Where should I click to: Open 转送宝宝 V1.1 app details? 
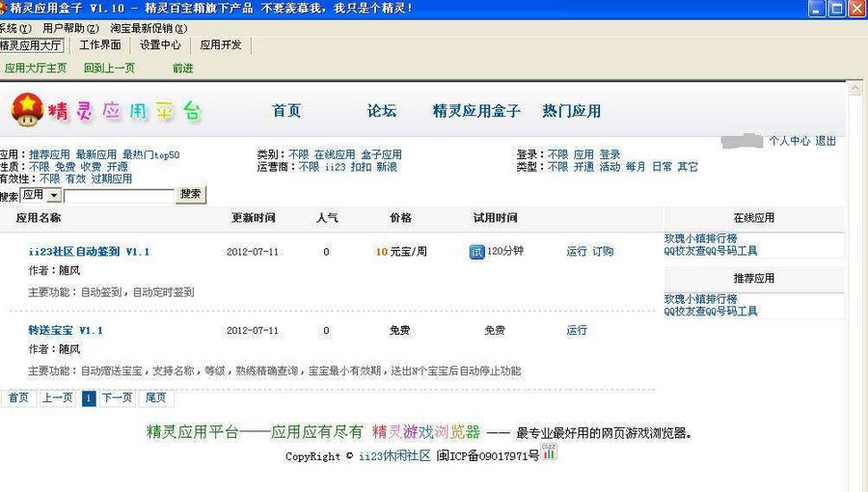[x=66, y=330]
